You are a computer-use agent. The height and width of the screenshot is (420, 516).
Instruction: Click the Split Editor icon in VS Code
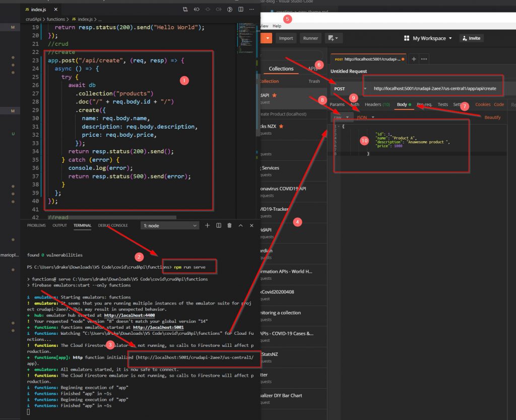241,9
